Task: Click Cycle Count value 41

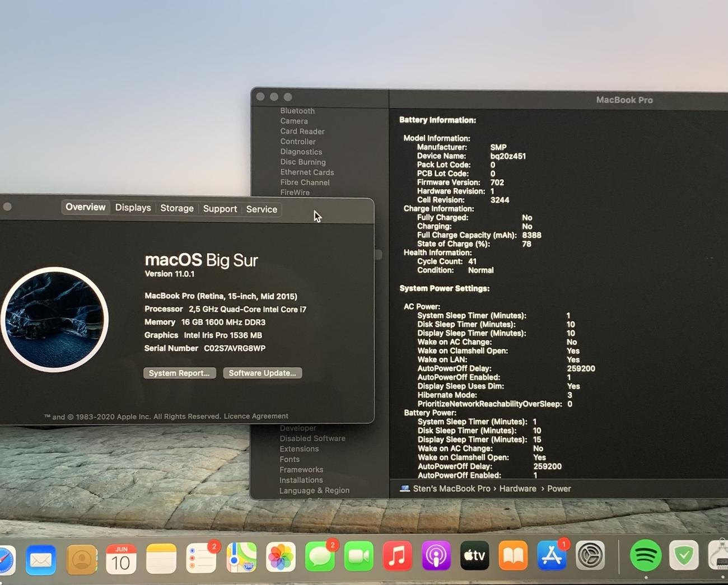Action: pyautogui.click(x=473, y=261)
